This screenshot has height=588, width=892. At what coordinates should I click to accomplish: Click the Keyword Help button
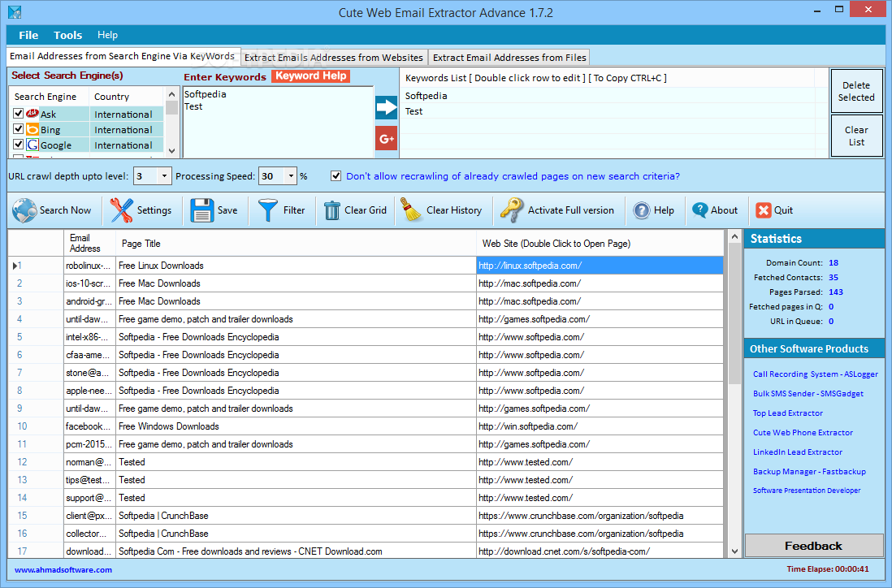coord(310,76)
